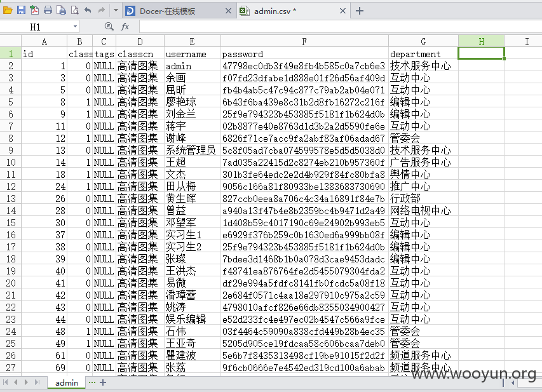Click the magnifier icon beside fx
This screenshot has width=542, height=392.
click(109, 26)
